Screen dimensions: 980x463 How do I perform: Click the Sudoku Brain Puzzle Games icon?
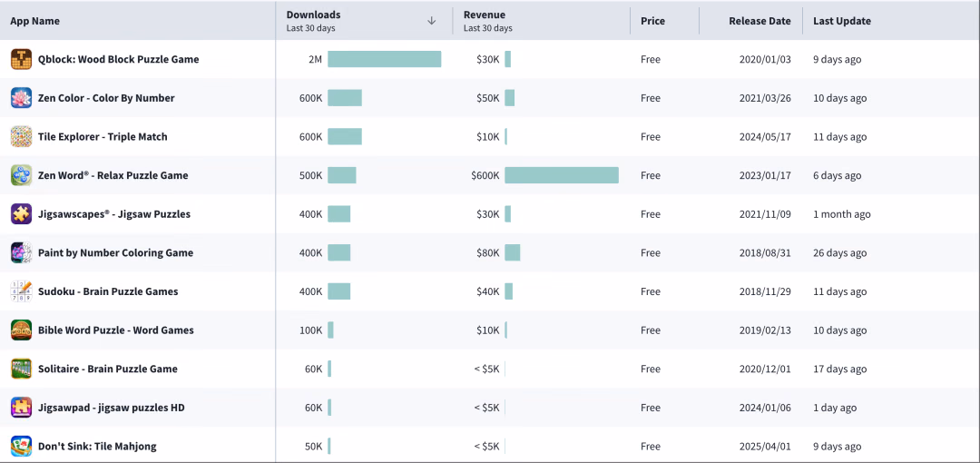tap(21, 291)
